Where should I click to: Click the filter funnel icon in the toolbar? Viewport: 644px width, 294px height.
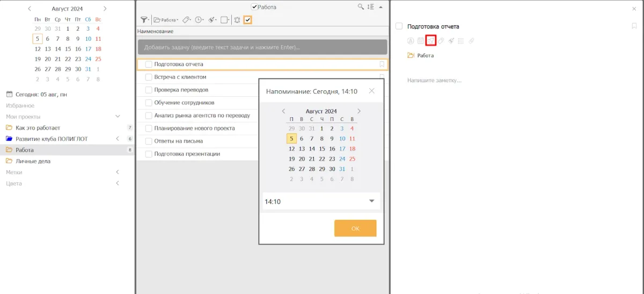pos(144,20)
